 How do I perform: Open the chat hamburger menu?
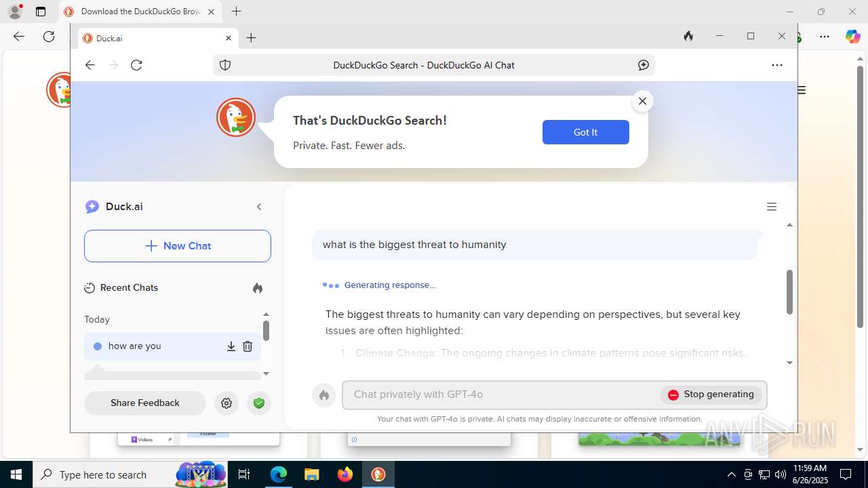772,207
